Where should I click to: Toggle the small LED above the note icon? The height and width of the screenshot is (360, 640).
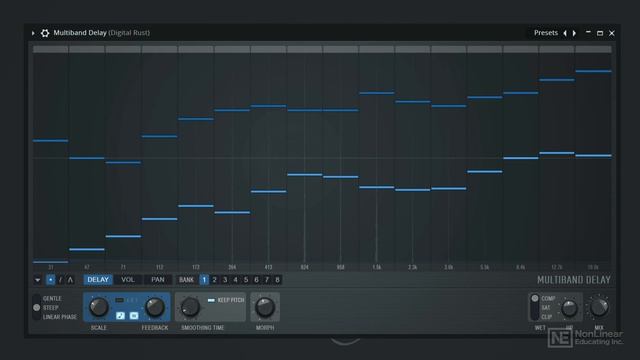tap(119, 300)
